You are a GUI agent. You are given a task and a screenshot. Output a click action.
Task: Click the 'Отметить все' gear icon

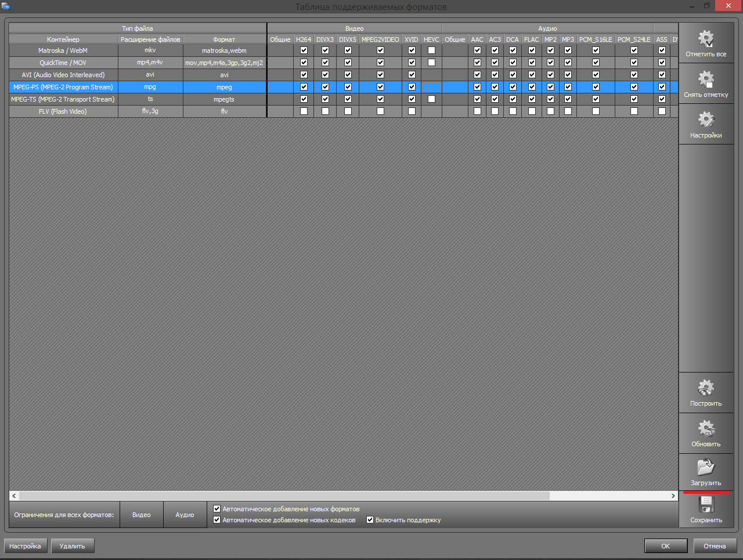click(x=706, y=39)
